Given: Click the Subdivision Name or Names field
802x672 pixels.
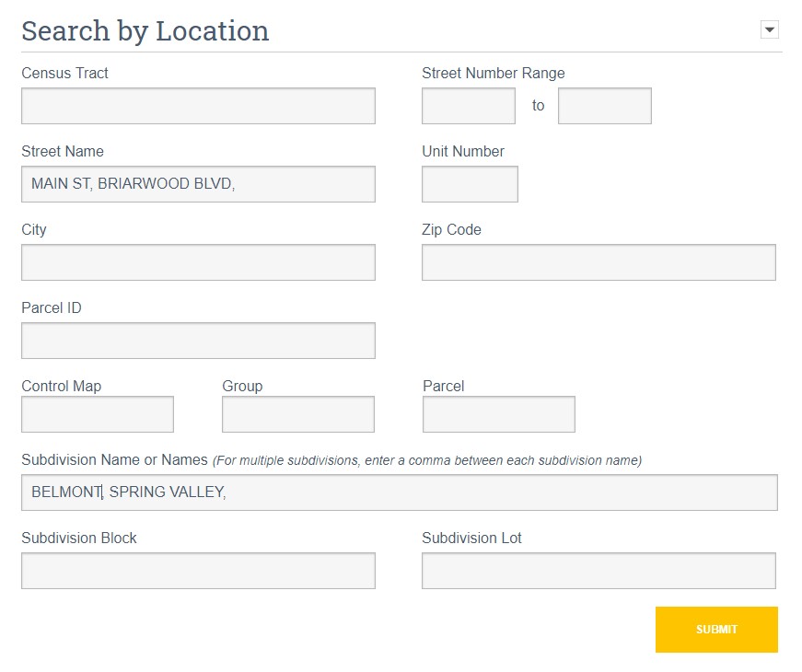Looking at the screenshot, I should (x=399, y=492).
